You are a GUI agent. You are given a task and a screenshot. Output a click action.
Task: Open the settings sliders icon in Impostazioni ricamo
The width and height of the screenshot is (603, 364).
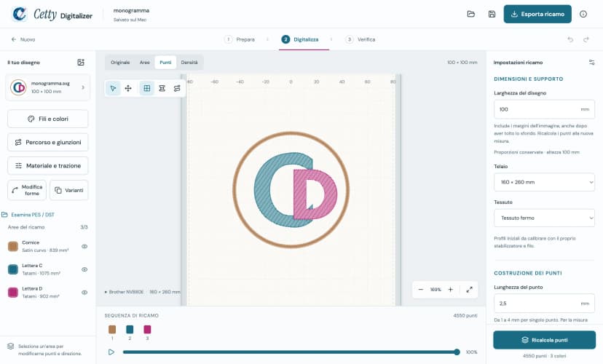tap(592, 63)
